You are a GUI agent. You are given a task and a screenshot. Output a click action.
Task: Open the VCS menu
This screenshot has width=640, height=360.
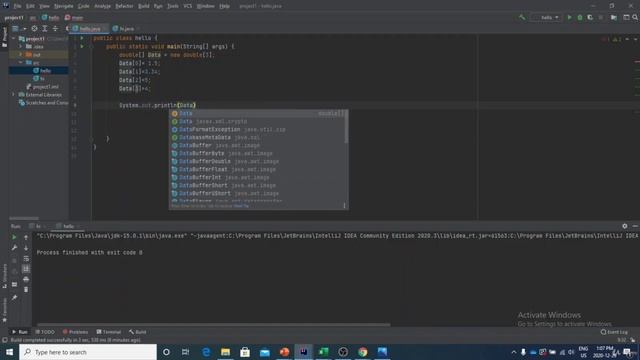(x=187, y=6)
